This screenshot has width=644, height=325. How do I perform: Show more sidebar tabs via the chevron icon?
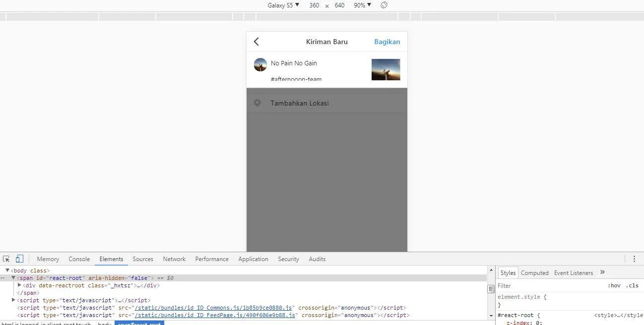[x=602, y=272]
